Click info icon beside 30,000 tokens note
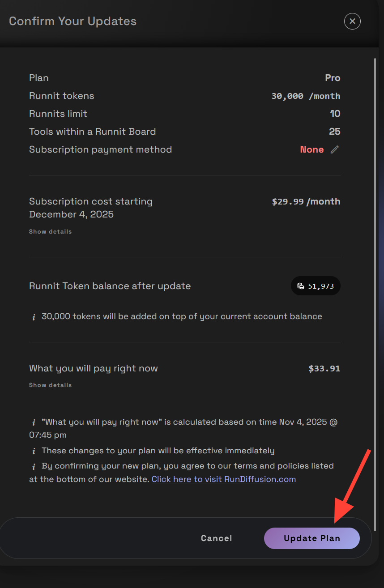 click(34, 317)
